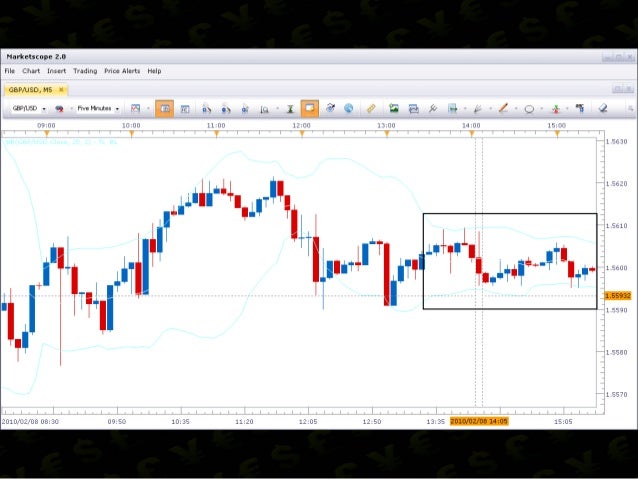Open the Insert menu

coord(56,71)
